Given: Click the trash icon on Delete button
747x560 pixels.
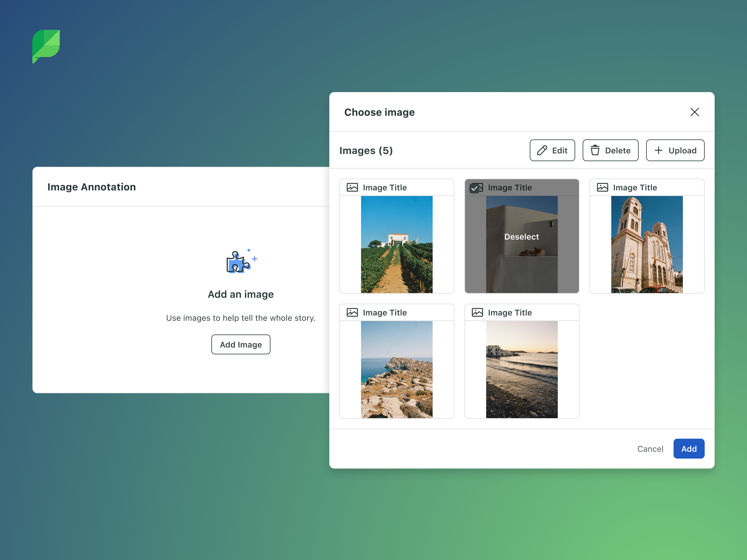Looking at the screenshot, I should pyautogui.click(x=595, y=151).
